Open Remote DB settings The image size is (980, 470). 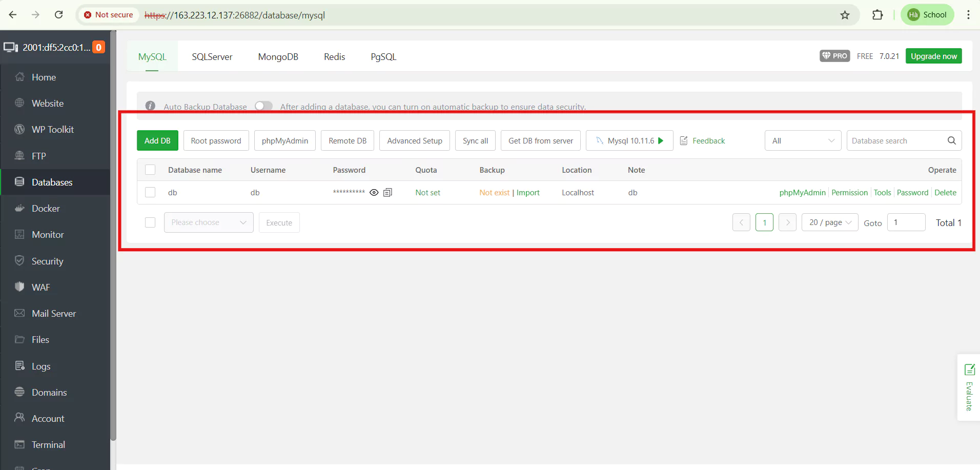coord(348,140)
